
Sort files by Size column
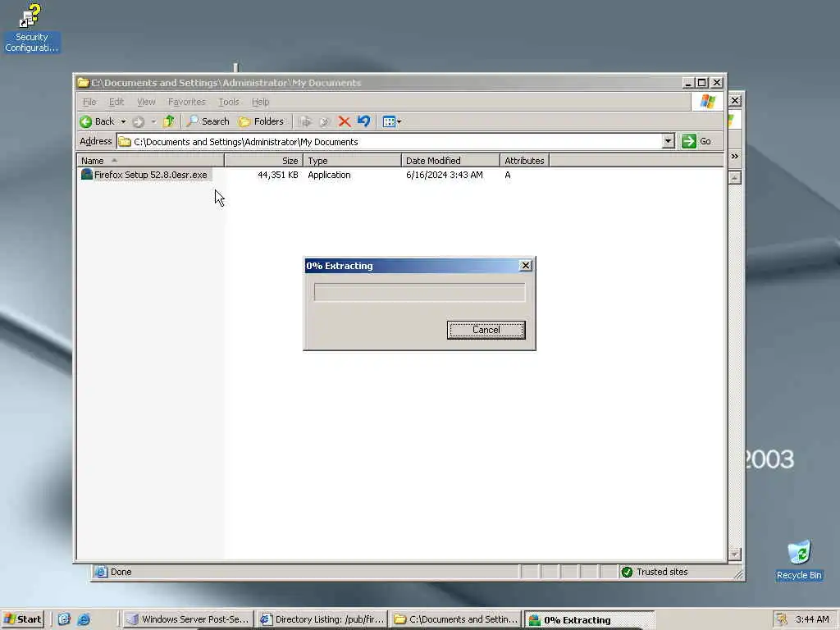[263, 161]
